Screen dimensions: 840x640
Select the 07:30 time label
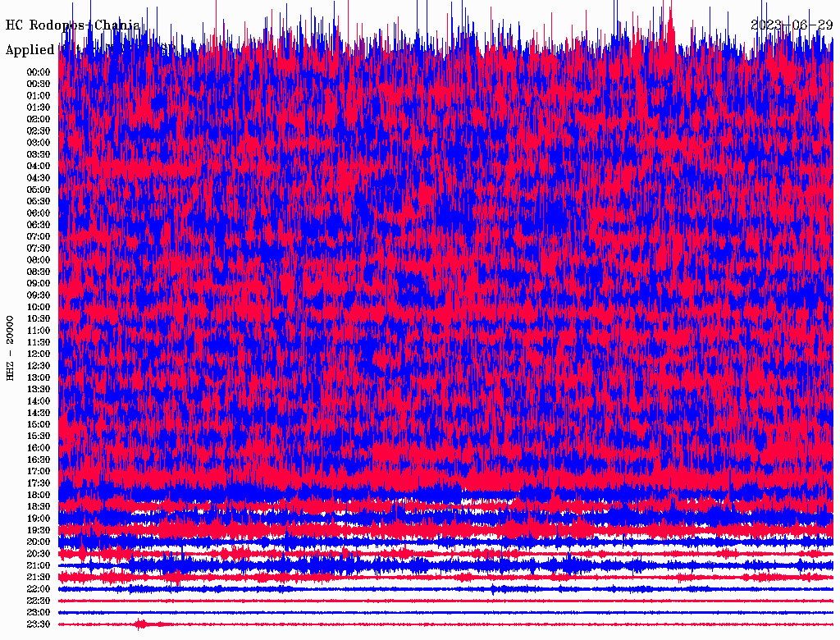[39, 248]
